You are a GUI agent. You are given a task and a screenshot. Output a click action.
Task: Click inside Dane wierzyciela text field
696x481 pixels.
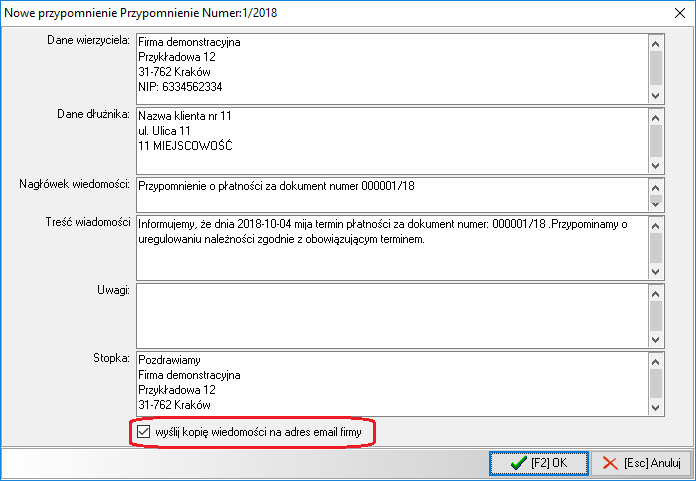tap(390, 66)
